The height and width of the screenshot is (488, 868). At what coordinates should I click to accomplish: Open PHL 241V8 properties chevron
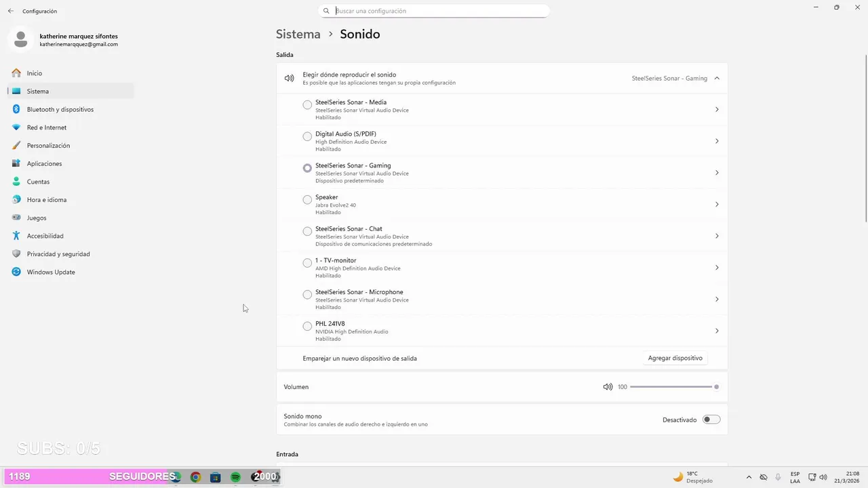717,331
